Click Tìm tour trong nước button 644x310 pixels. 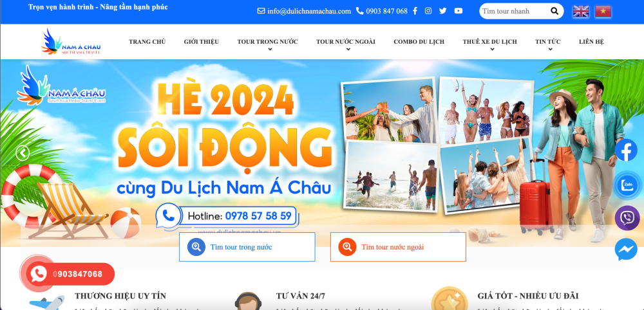tap(247, 247)
